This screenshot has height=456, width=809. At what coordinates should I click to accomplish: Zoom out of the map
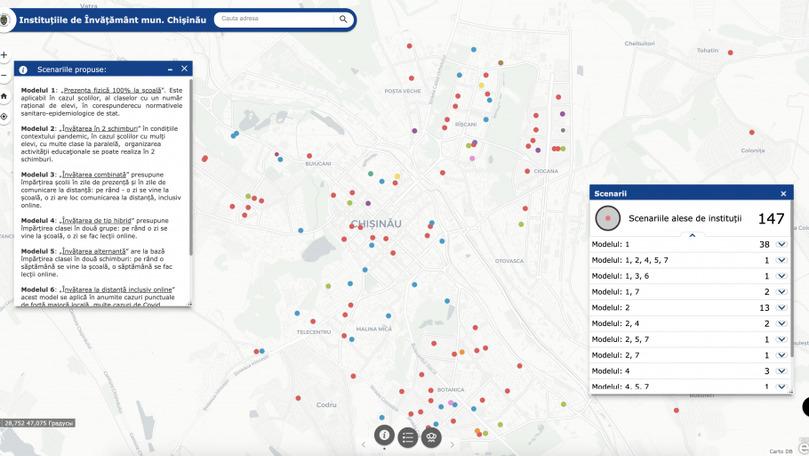tap(4, 76)
